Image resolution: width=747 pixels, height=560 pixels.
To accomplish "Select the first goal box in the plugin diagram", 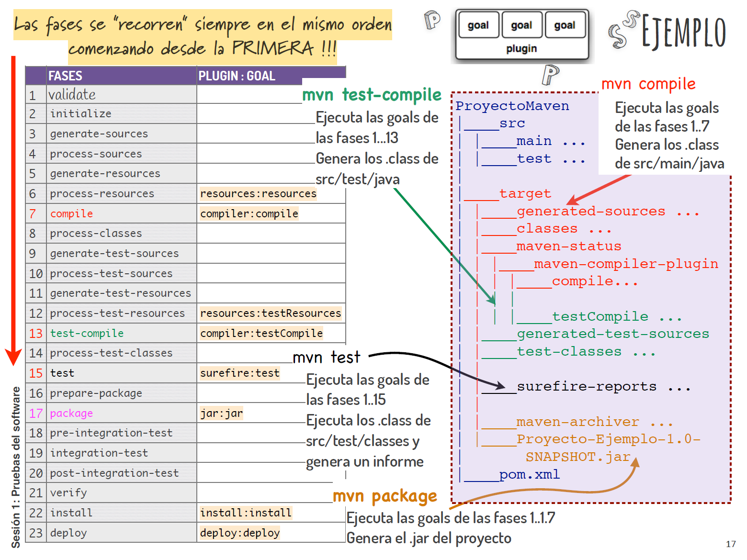I will (478, 25).
